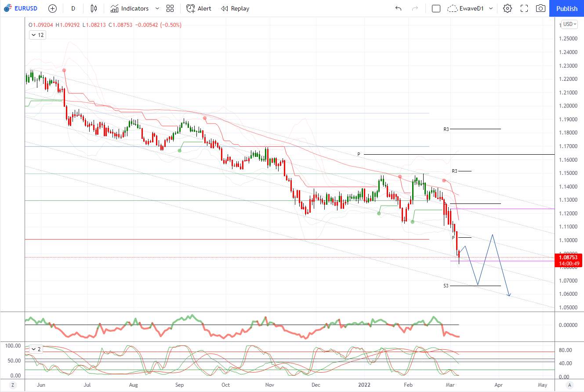The image size is (584, 392).
Task: Open chart settings gear
Action: pyautogui.click(x=508, y=8)
